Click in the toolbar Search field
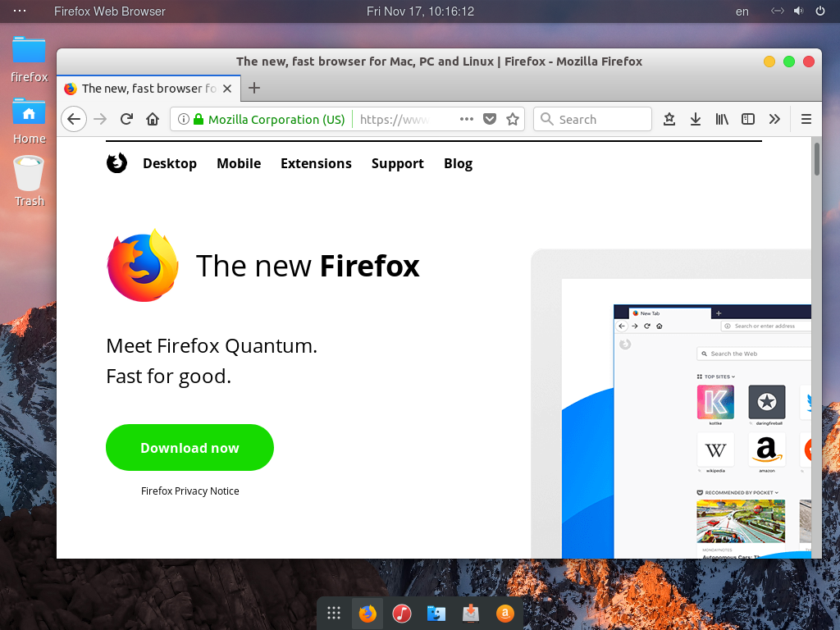Screen dimensions: 840x630 point(592,119)
